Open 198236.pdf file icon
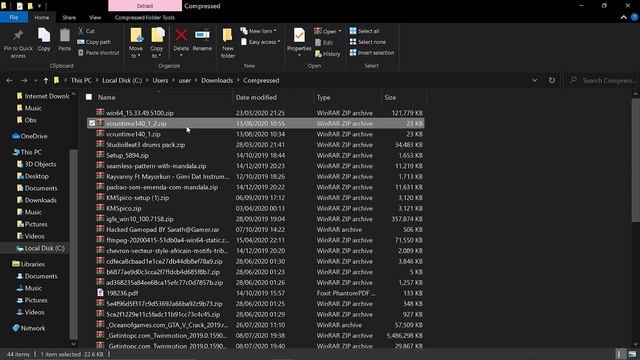Image resolution: width=640 pixels, height=360 pixels. (x=100, y=293)
